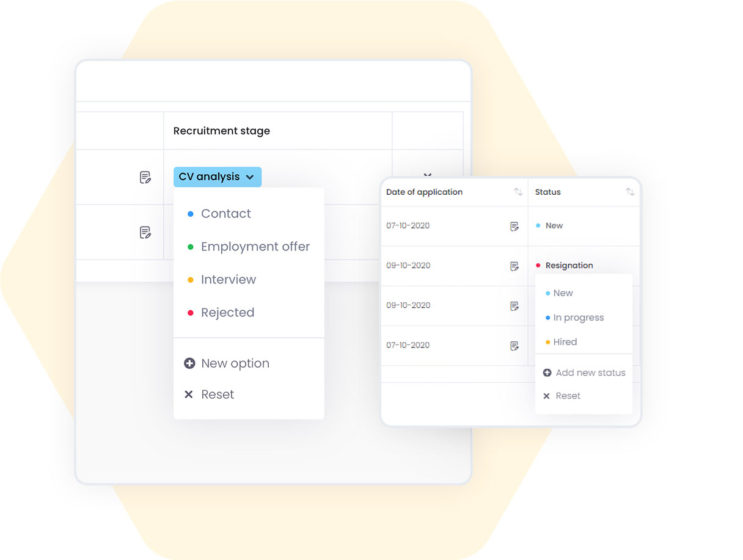Select Hired status
This screenshot has width=743, height=560.
click(565, 342)
